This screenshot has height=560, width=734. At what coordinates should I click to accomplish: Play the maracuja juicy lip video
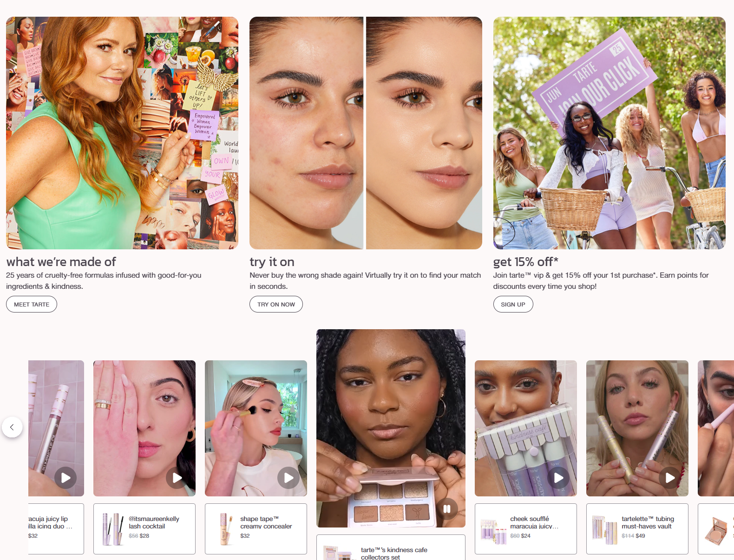coord(66,477)
